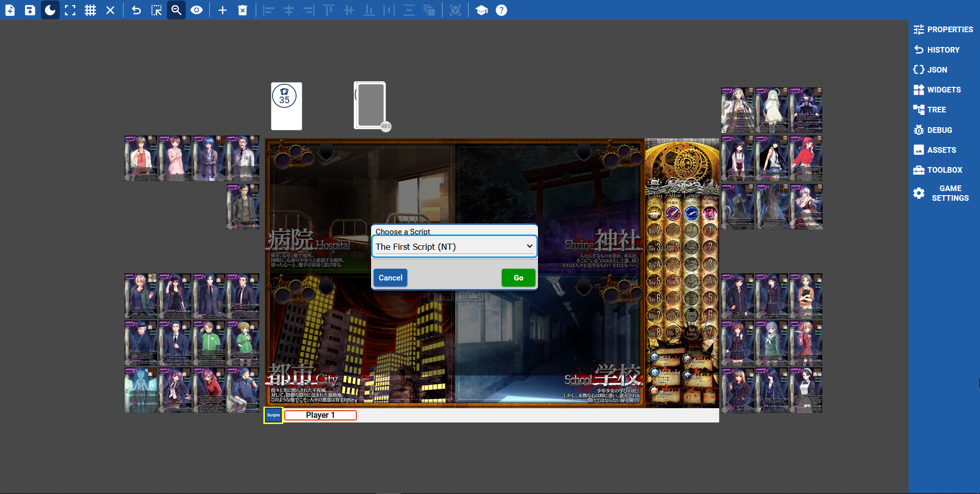This screenshot has width=980, height=494.
Task: Save the game with the floppy icon
Action: [30, 10]
